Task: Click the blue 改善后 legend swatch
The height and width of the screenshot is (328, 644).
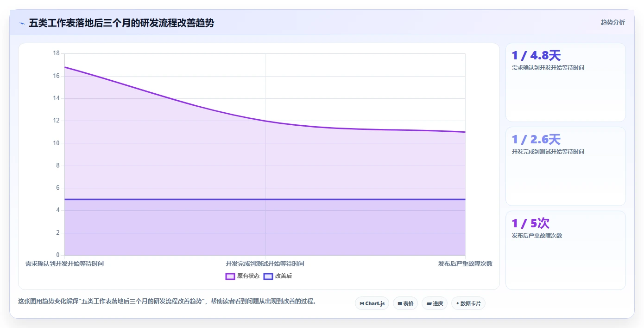Action: (x=268, y=276)
